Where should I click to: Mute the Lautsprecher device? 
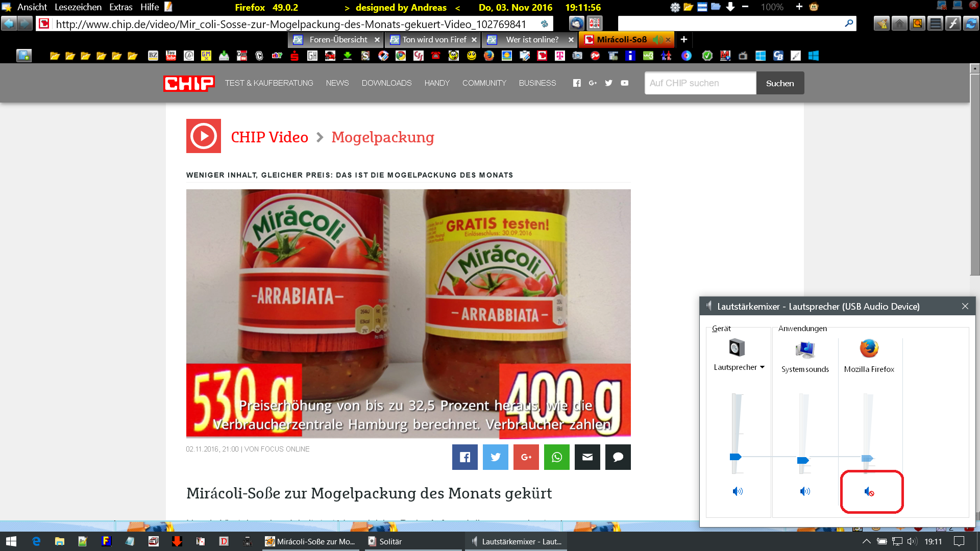738,491
